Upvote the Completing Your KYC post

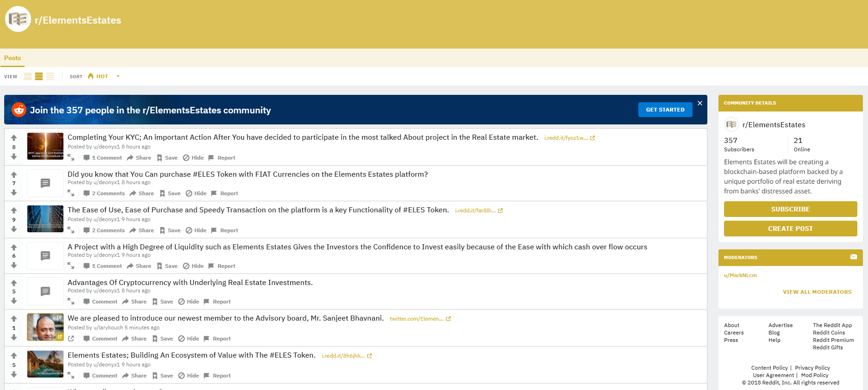pyautogui.click(x=14, y=138)
